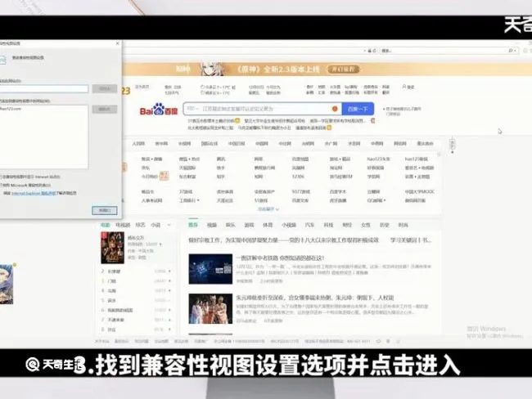Screen dimensions: 532x399
Task: Open the 中老铁路 news thumbnail
Action: click(x=210, y=269)
